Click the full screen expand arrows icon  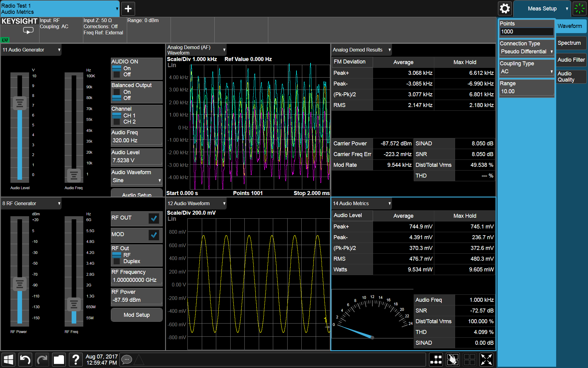486,359
